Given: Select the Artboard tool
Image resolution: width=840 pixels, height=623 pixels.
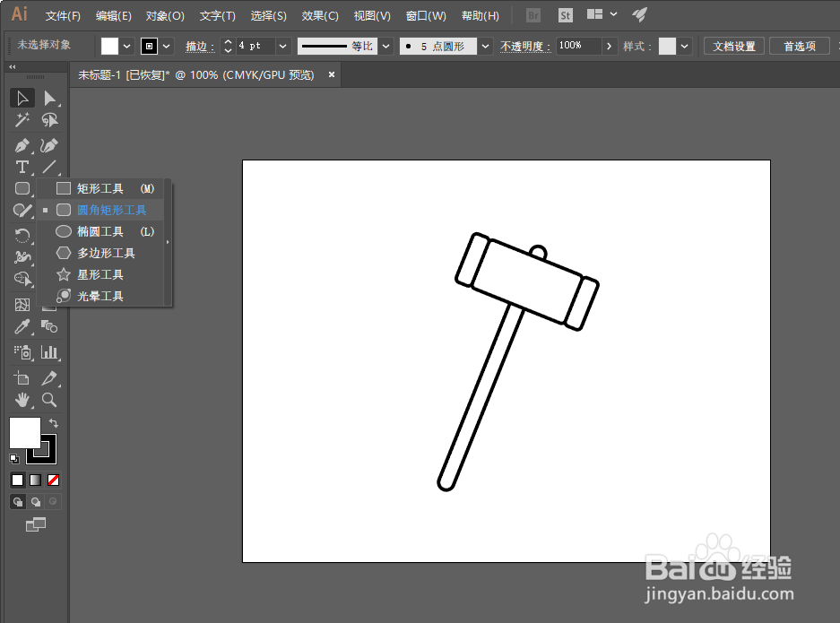Looking at the screenshot, I should point(22,378).
